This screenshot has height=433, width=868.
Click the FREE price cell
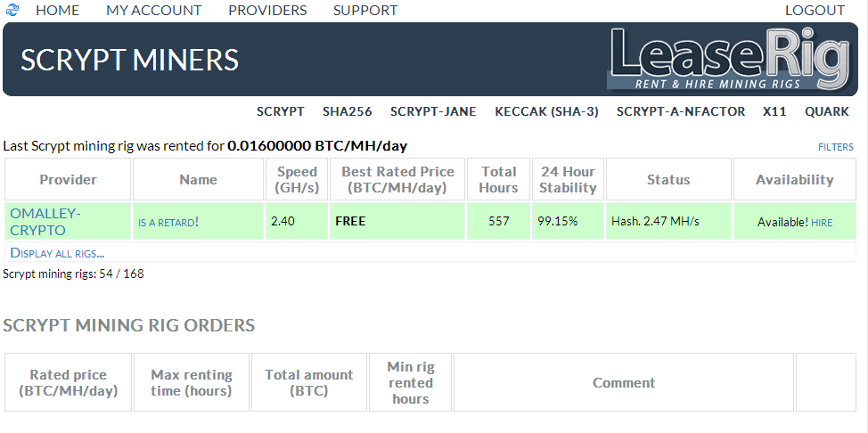pos(397,222)
